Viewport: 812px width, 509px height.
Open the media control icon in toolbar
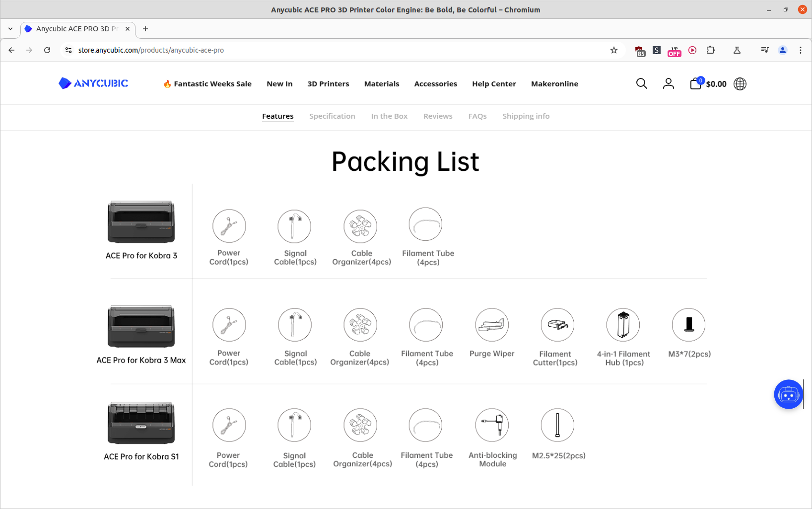tap(765, 50)
